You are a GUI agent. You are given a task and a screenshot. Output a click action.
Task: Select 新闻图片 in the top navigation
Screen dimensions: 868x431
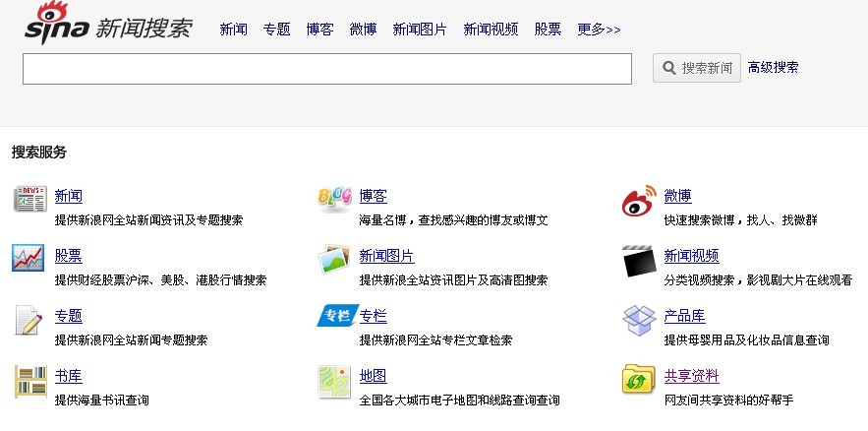click(x=420, y=30)
